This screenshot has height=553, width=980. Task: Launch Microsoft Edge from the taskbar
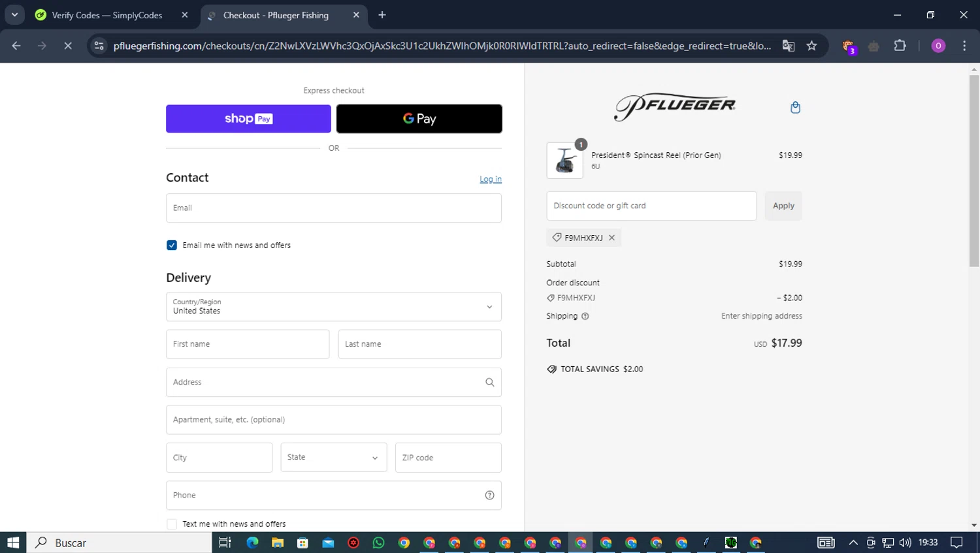tap(252, 543)
